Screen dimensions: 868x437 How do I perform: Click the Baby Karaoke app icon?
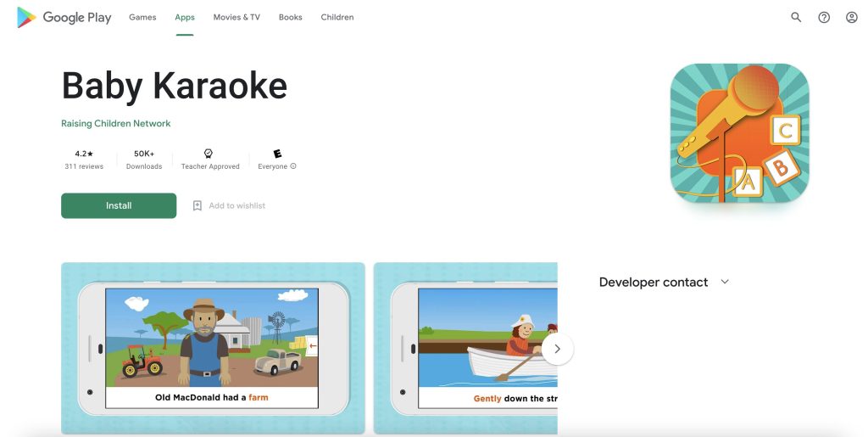point(739,133)
